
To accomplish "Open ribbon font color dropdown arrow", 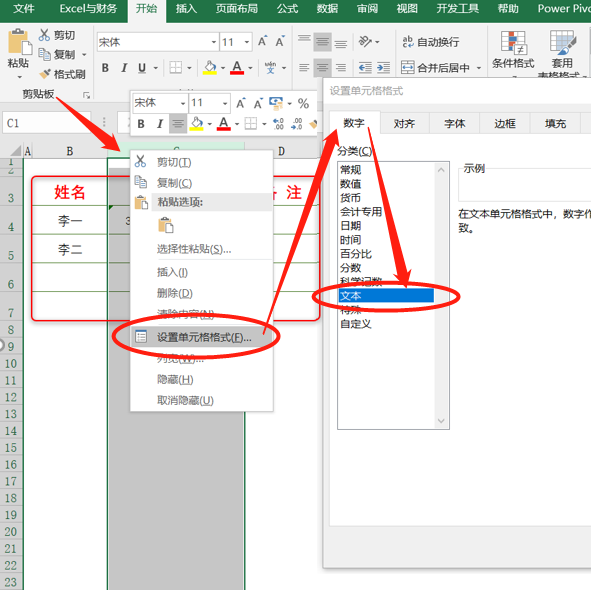I will [250, 68].
